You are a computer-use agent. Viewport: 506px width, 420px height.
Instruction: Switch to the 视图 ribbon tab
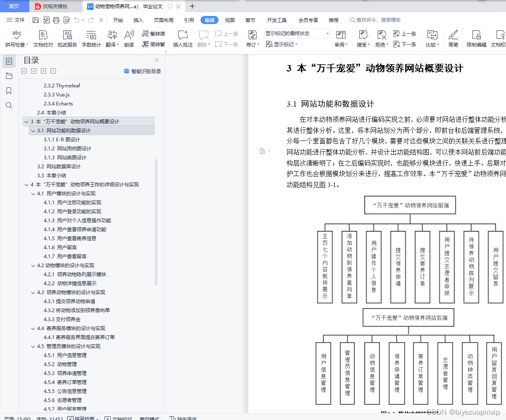[x=230, y=20]
